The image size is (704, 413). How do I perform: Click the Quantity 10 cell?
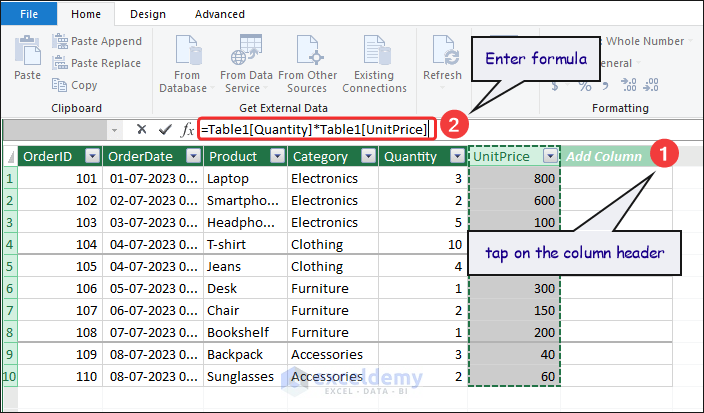click(423, 245)
